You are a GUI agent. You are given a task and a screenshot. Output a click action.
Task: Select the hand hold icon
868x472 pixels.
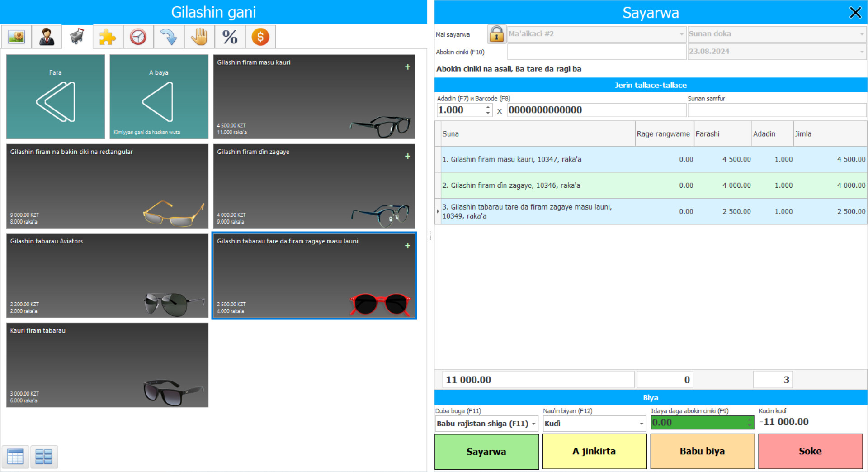[x=199, y=36]
